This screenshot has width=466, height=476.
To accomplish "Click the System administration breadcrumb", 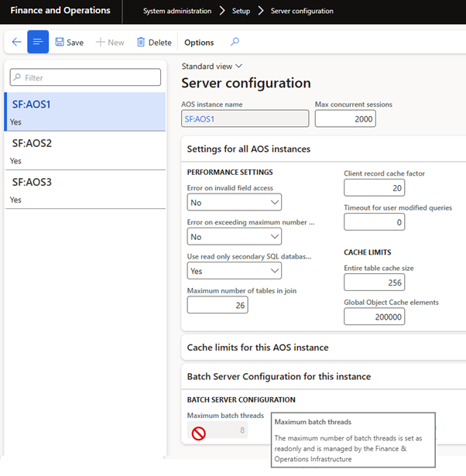I will [x=177, y=11].
